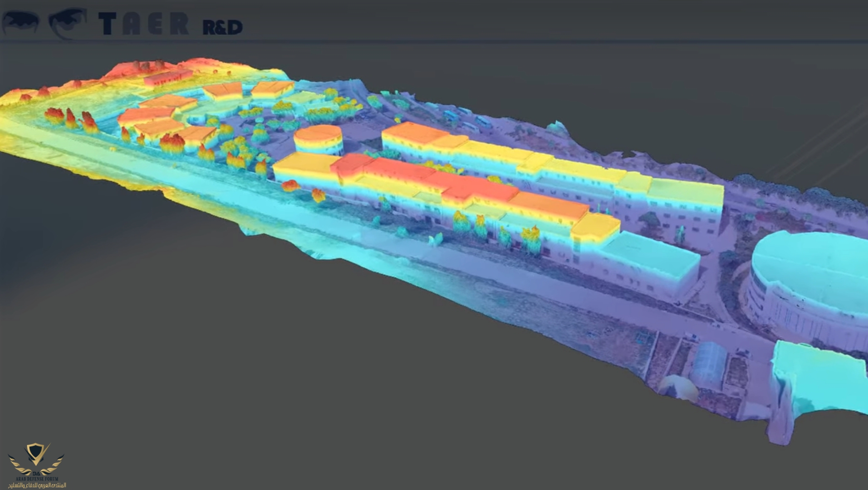
Task: Click the dome-shaped tent near the greenhouse
Action: click(678, 388)
